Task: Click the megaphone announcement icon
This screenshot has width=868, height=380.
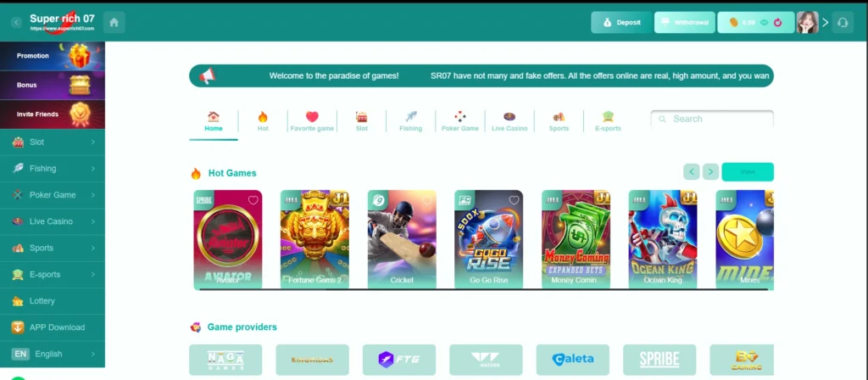Action: (208, 75)
